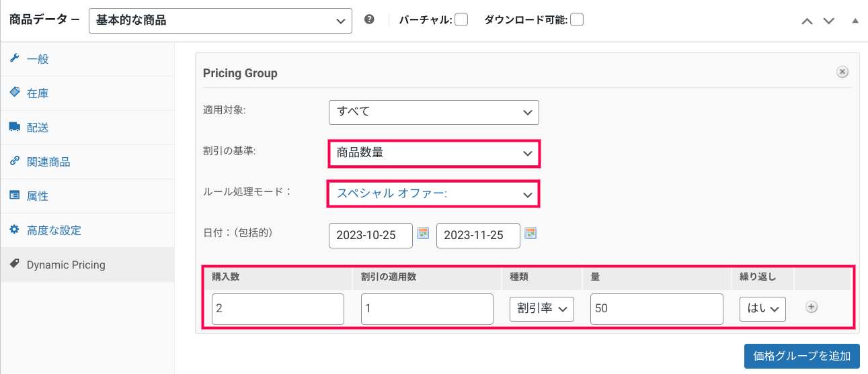Click the Pricing Group heading text

click(240, 73)
